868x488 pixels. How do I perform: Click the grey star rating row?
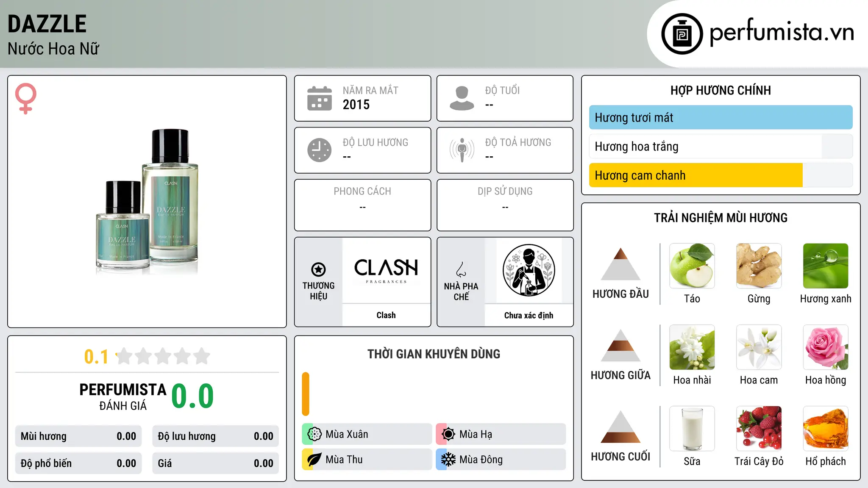tap(163, 356)
